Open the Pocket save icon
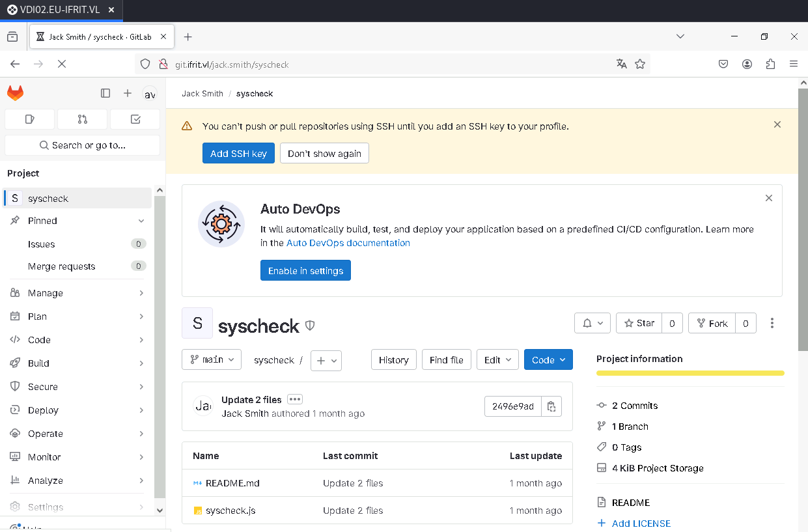 723,64
